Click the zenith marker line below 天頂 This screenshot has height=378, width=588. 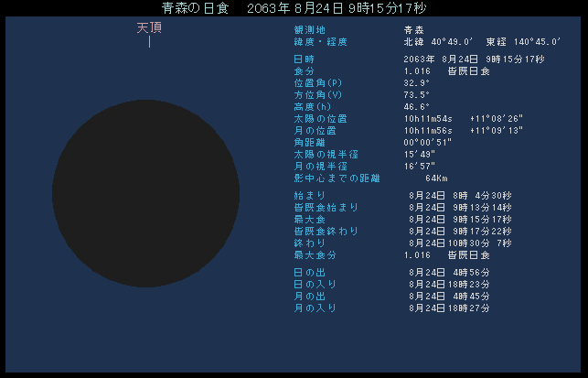pyautogui.click(x=149, y=42)
